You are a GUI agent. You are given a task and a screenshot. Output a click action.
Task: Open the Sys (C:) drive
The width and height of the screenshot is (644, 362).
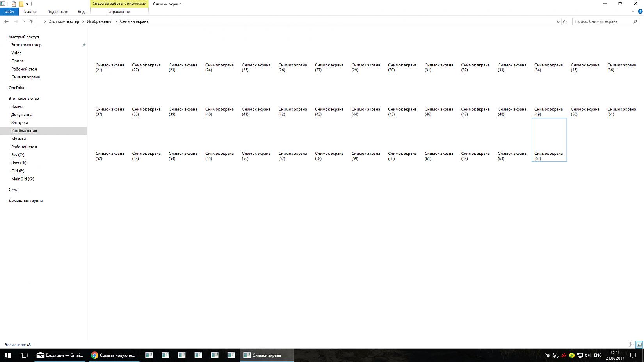pyautogui.click(x=18, y=155)
